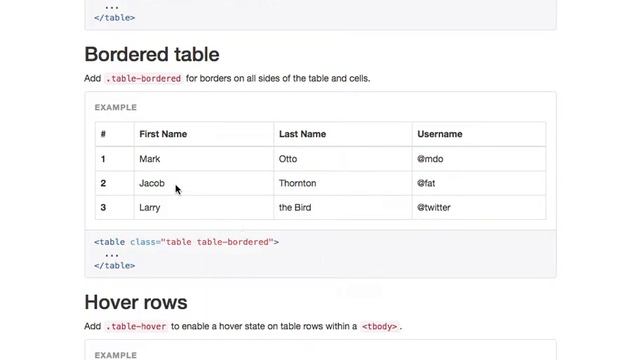
Task: Click the closing </table> tag under table-bordered code
Action: click(x=115, y=266)
